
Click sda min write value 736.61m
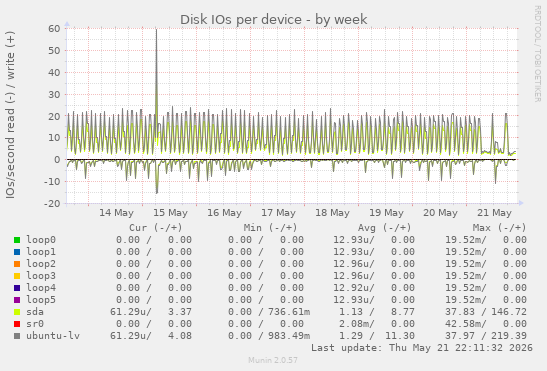click(289, 312)
